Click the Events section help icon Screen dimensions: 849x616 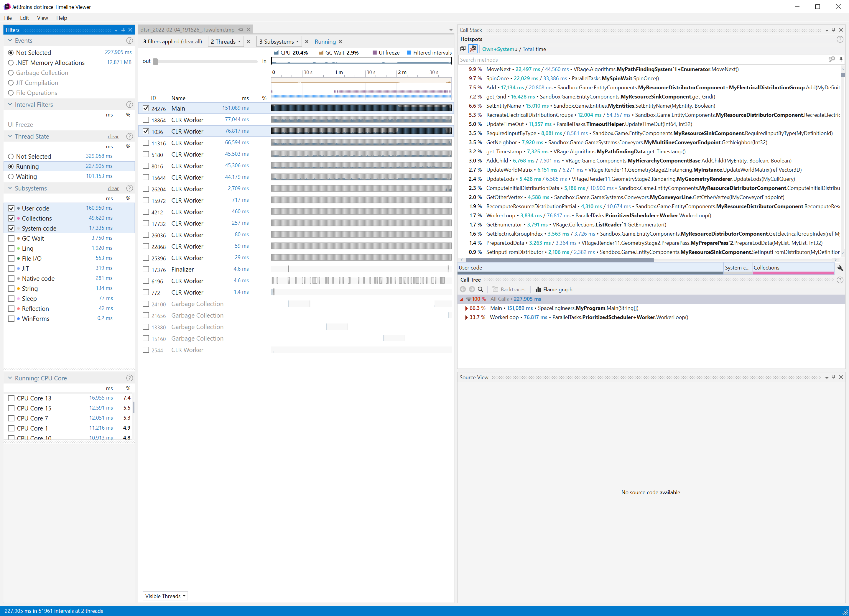click(129, 40)
